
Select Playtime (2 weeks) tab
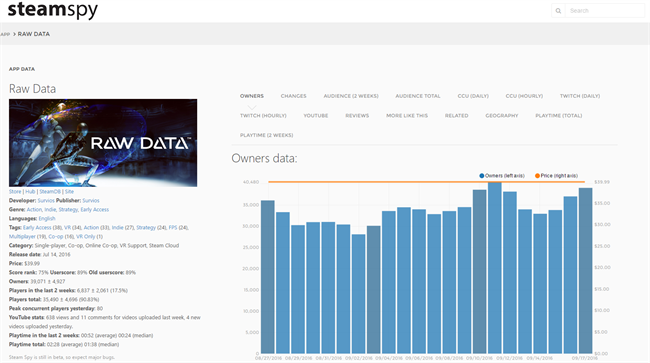(267, 136)
